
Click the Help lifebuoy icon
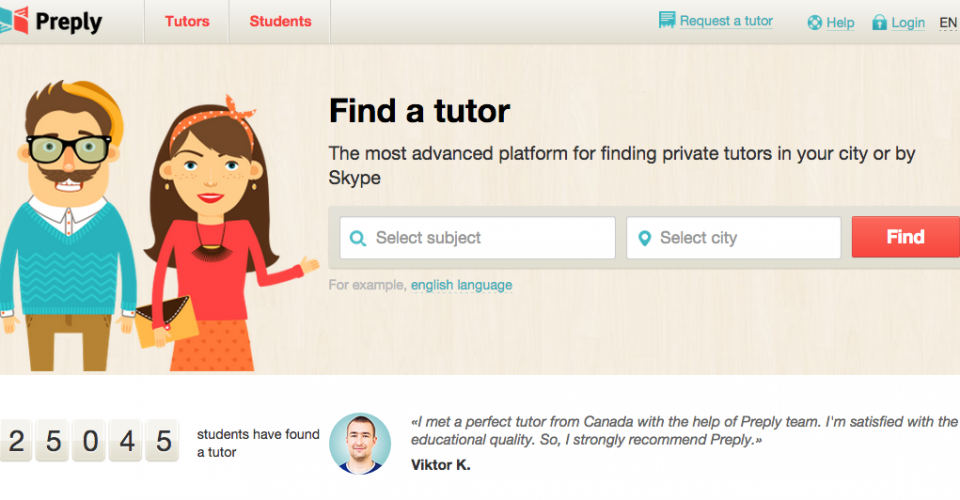[814, 22]
